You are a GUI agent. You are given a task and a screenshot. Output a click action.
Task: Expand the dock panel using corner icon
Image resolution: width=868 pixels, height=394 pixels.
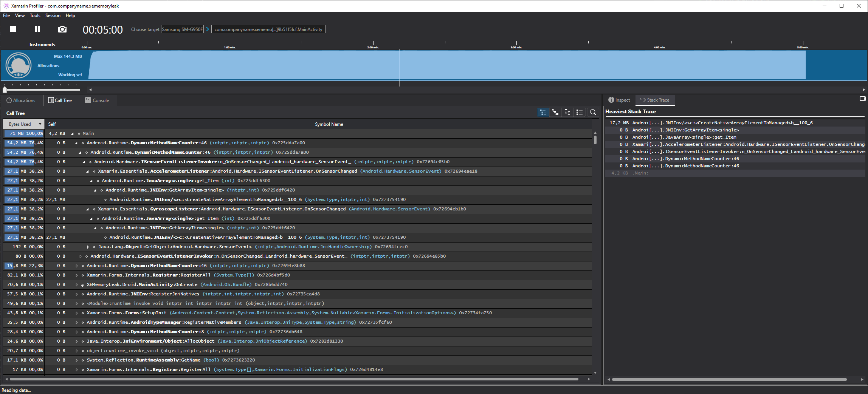[862, 99]
